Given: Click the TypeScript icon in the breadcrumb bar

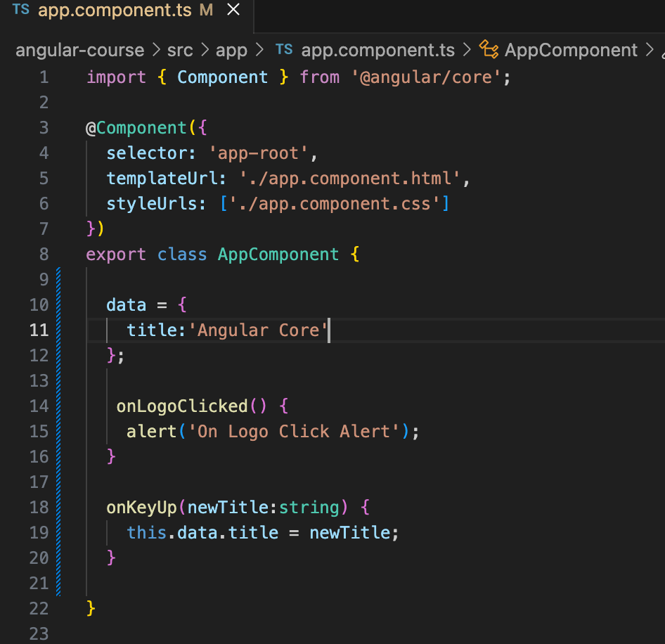Looking at the screenshot, I should 284,50.
